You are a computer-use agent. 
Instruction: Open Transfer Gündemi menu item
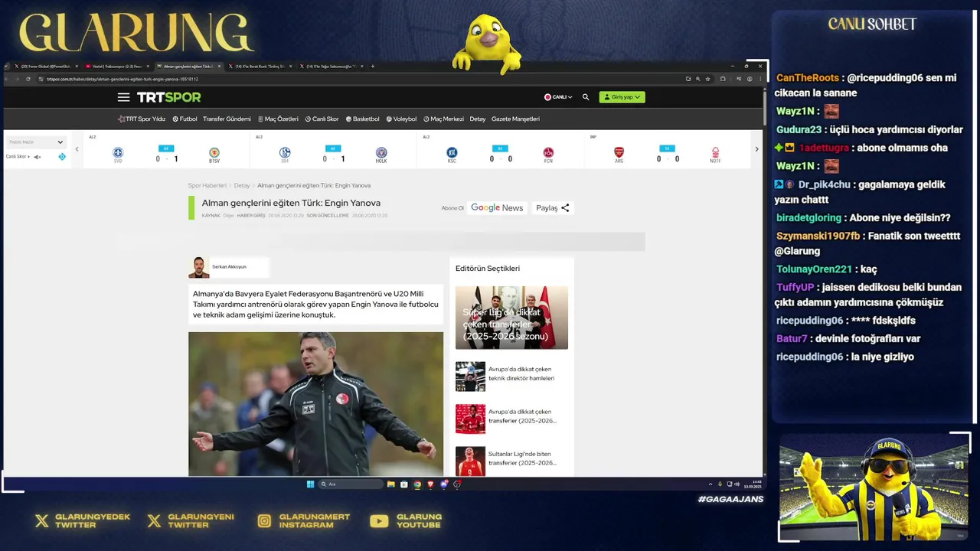tap(227, 119)
